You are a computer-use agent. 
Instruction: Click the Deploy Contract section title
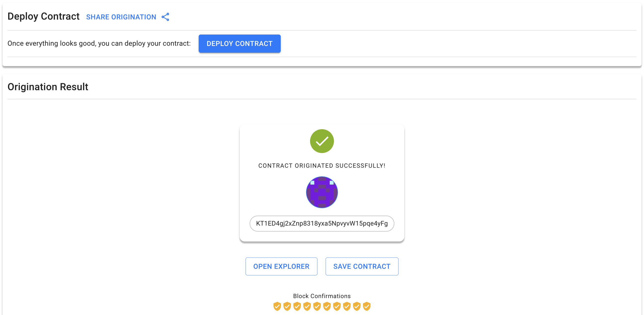pos(44,16)
